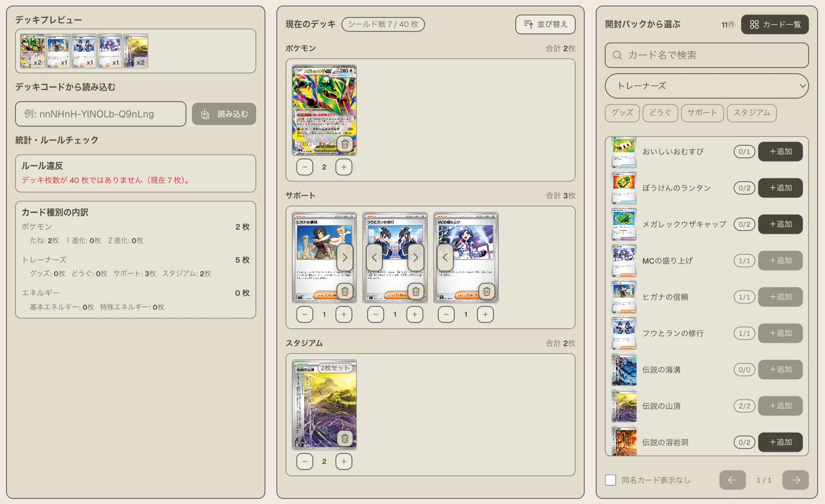Viewport: 825px width, 504px height.
Task: Increase フウとランの修行 card count
Action: 415,314
